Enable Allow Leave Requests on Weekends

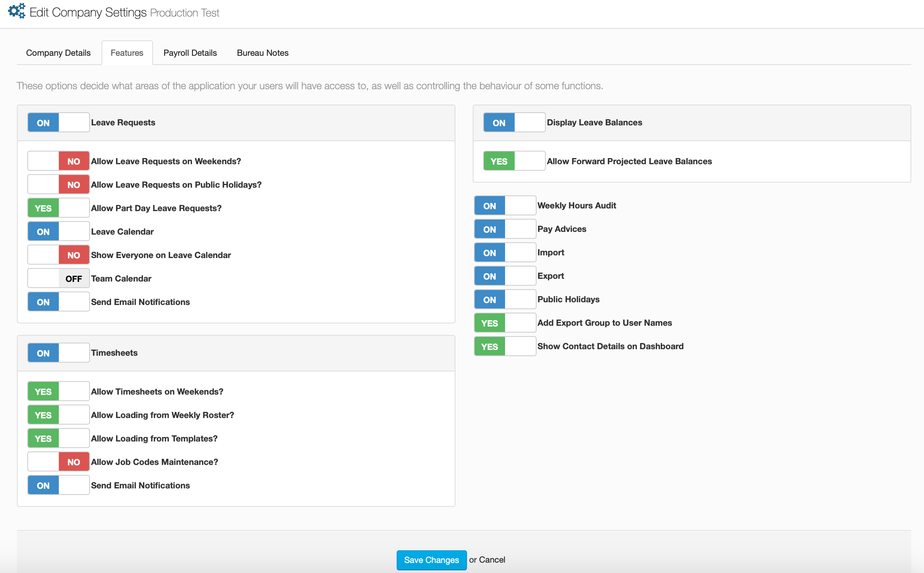coord(58,161)
